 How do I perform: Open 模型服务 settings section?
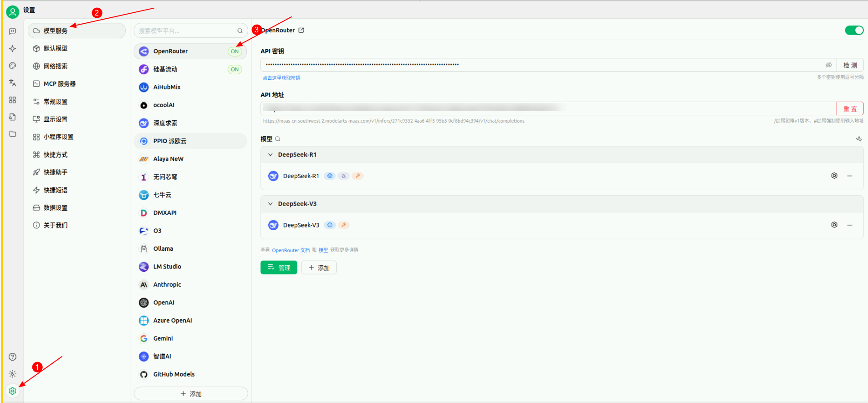tap(77, 31)
